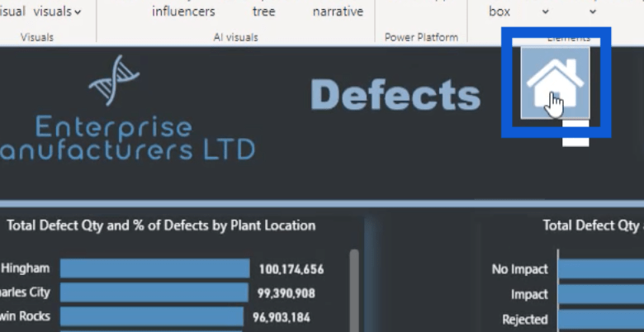Click the Home icon button
Image resolution: width=644 pixels, height=332 pixels.
pos(555,83)
